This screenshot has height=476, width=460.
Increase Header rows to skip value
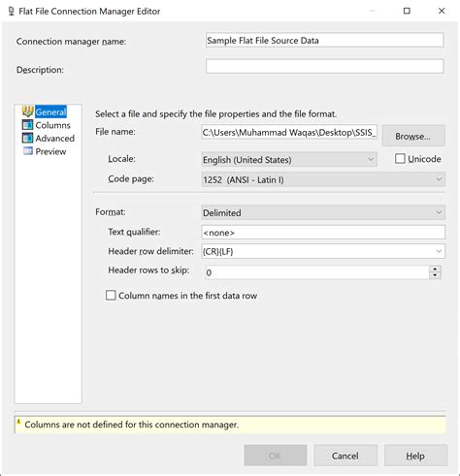[435, 269]
